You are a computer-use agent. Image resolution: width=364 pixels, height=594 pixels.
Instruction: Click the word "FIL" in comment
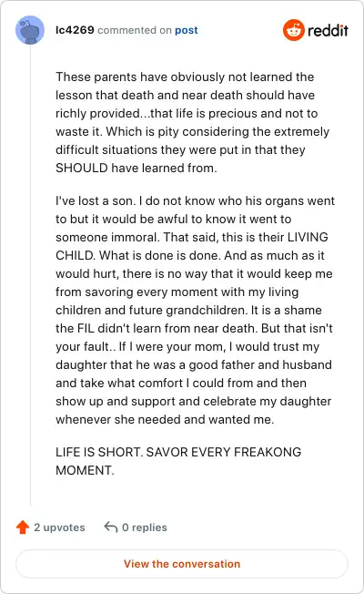pos(86,328)
